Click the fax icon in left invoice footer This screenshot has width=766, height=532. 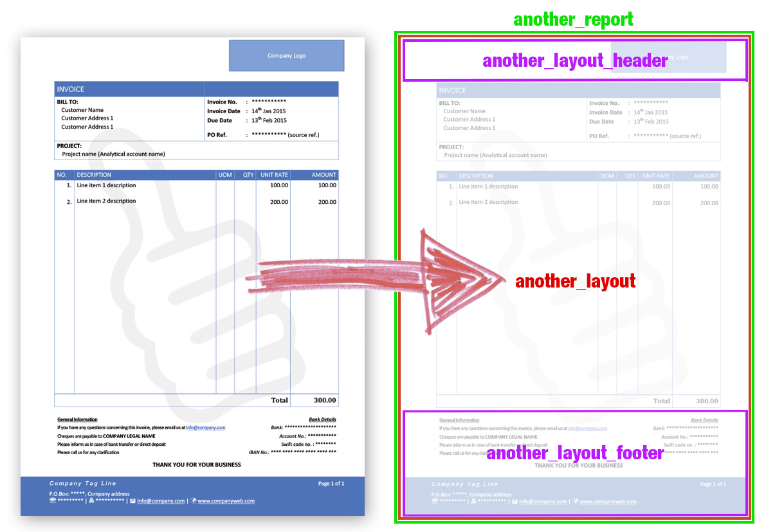click(x=91, y=501)
